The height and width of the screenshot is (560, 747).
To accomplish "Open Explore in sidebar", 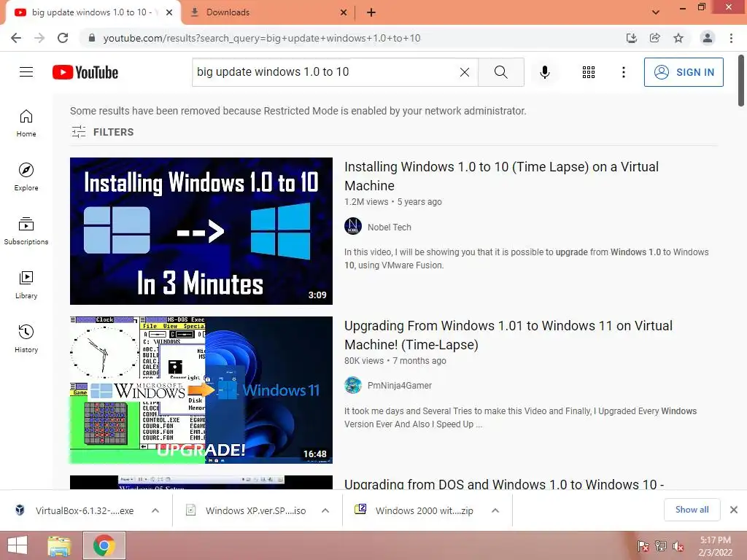I will point(26,177).
